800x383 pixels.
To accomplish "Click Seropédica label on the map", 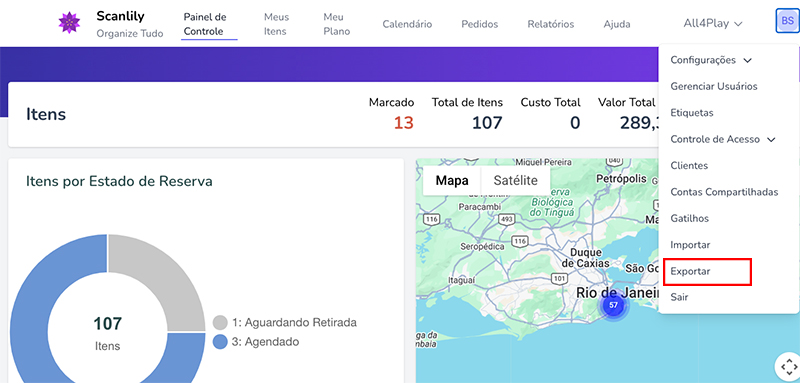I will tap(482, 246).
